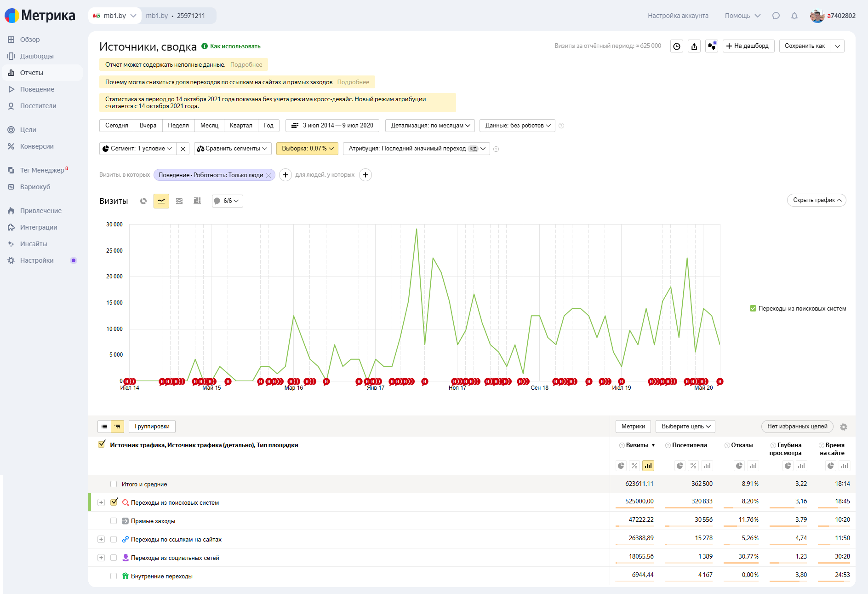
Task: Click the date range '3 июл 2014 — 9 июл 2020'
Action: (x=332, y=126)
